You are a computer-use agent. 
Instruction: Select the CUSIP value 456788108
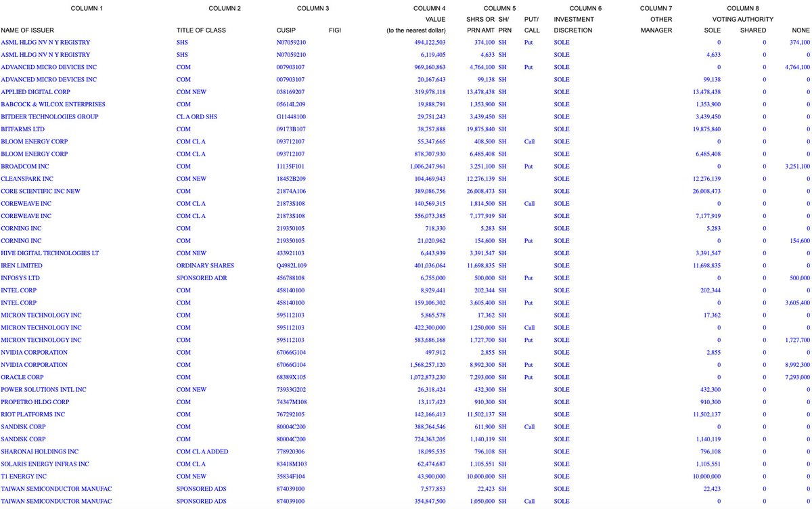pyautogui.click(x=290, y=278)
